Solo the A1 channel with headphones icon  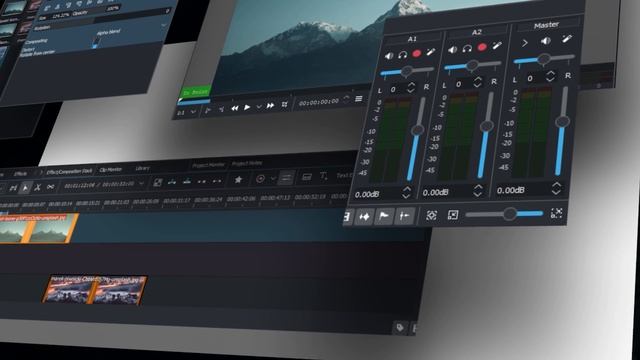coord(403,55)
